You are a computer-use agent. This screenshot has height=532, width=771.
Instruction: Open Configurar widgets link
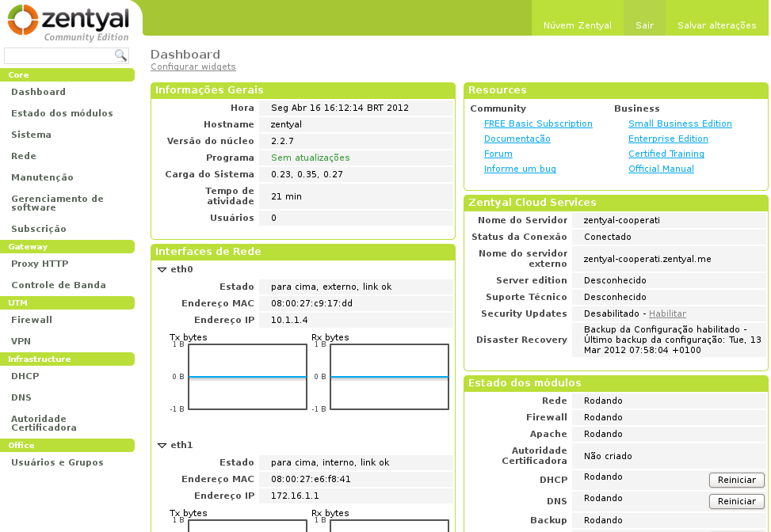click(193, 66)
